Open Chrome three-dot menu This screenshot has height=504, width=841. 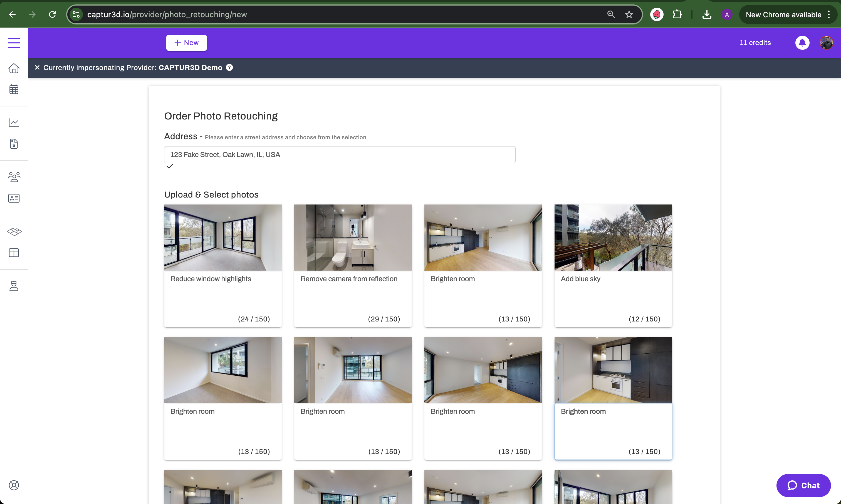coord(829,15)
